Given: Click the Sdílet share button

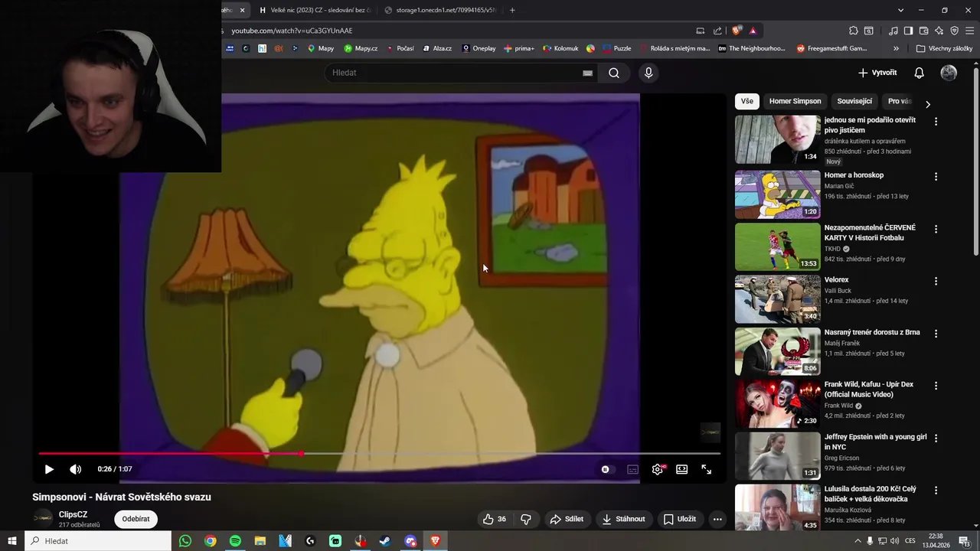Looking at the screenshot, I should pyautogui.click(x=567, y=519).
